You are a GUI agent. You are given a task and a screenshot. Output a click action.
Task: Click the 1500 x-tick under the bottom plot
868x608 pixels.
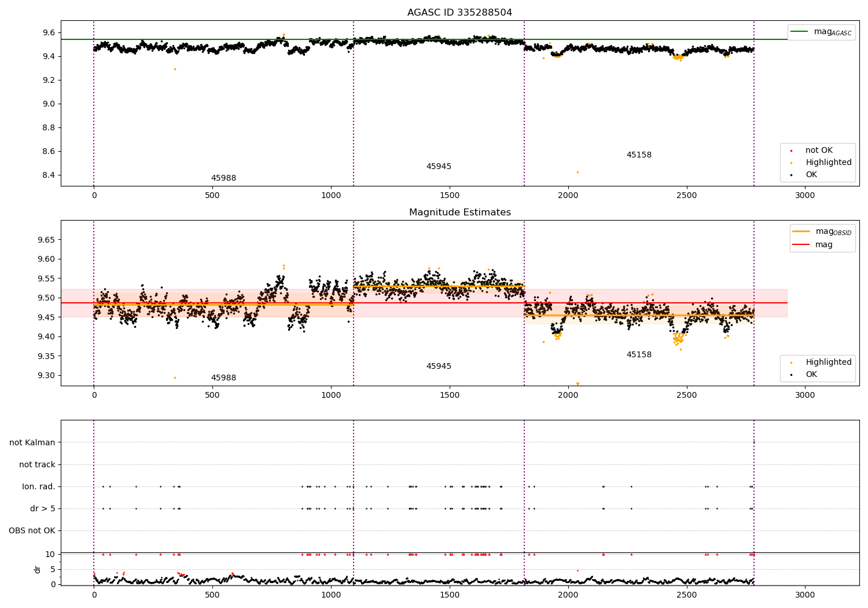[450, 595]
